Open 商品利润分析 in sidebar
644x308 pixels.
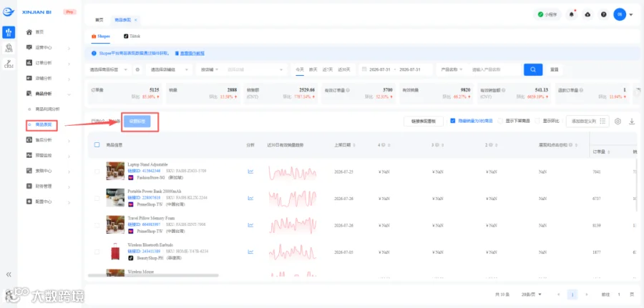[x=48, y=109]
